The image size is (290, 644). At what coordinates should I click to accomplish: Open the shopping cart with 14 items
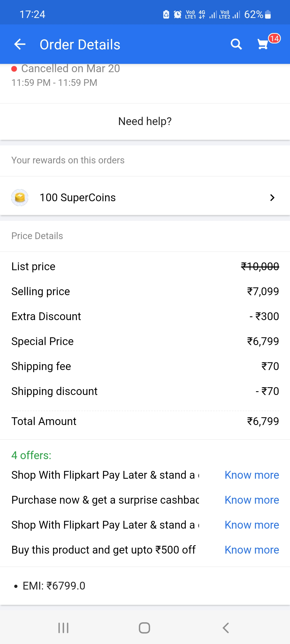[x=263, y=44]
